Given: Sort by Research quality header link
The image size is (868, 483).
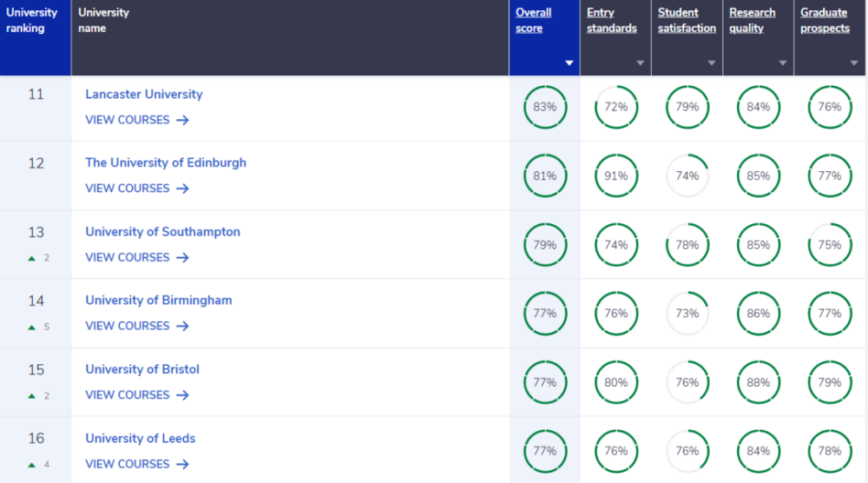Looking at the screenshot, I should pos(752,21).
